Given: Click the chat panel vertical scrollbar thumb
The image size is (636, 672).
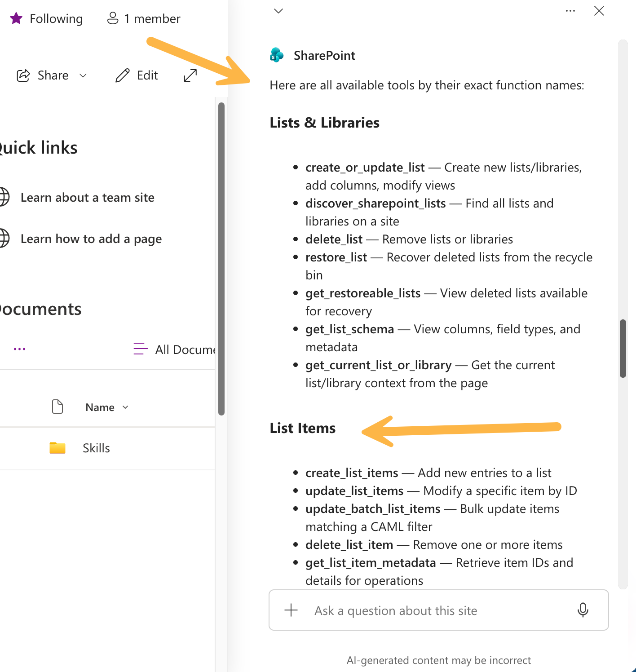Looking at the screenshot, I should pos(623,349).
